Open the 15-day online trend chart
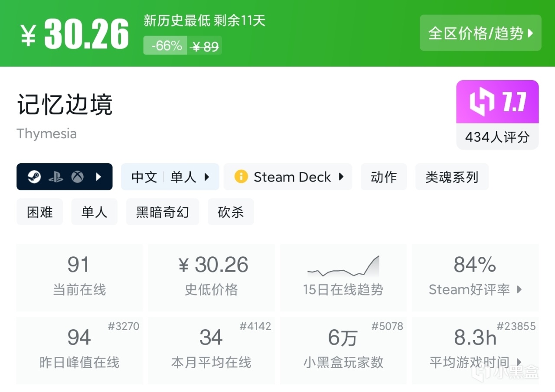Image resolution: width=555 pixels, height=392 pixels. (343, 277)
